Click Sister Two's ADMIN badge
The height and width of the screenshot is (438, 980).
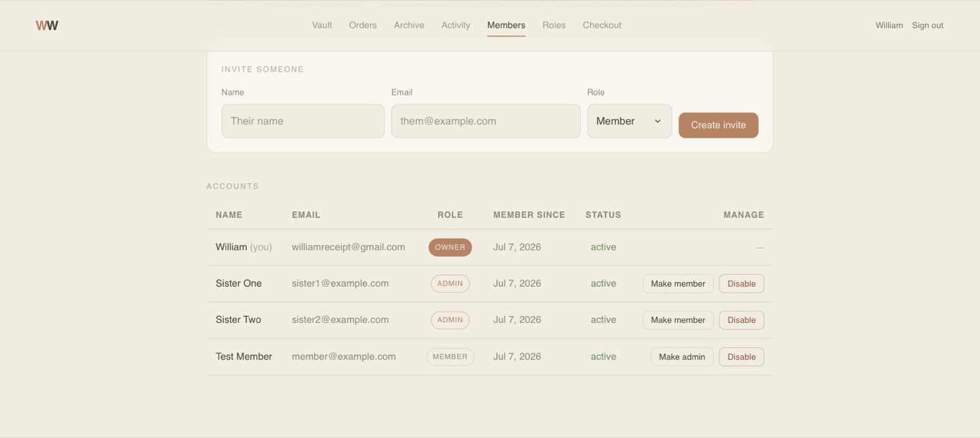tap(450, 320)
